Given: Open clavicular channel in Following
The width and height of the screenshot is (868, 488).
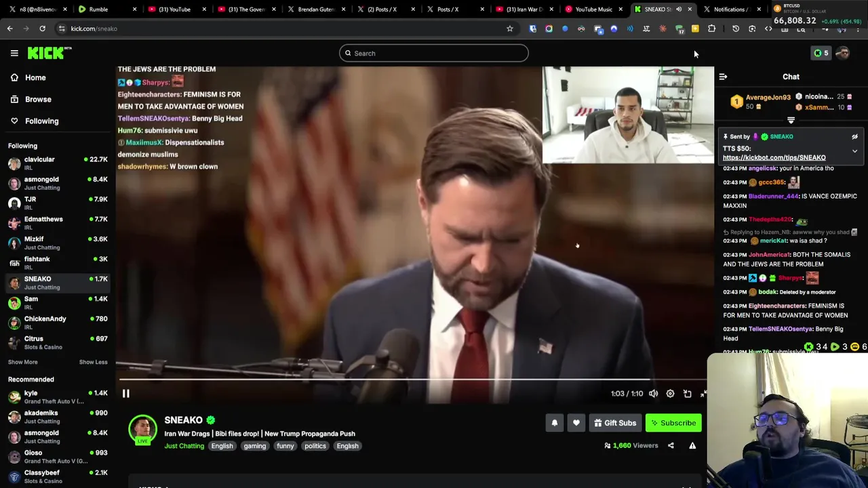Looking at the screenshot, I should pos(58,163).
